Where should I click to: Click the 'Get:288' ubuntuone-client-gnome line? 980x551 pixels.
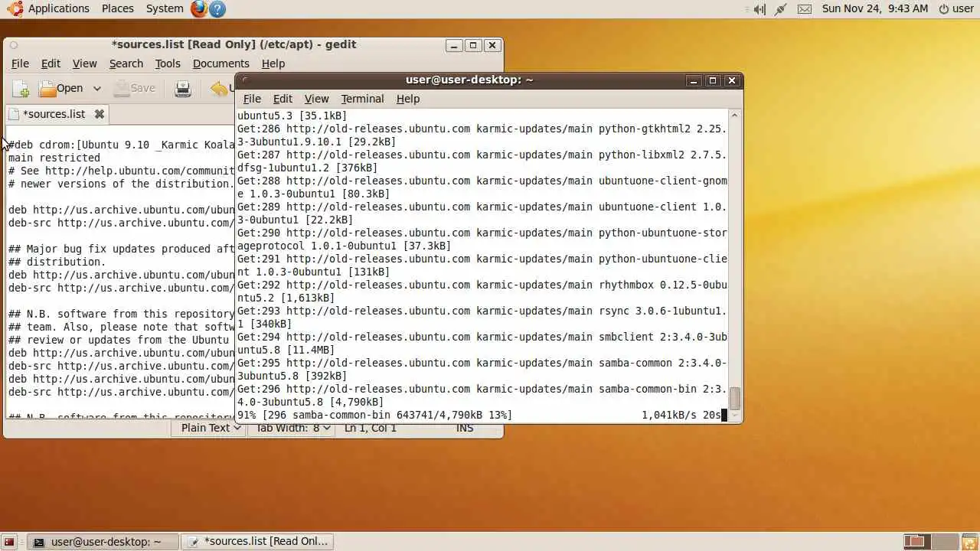[482, 181]
